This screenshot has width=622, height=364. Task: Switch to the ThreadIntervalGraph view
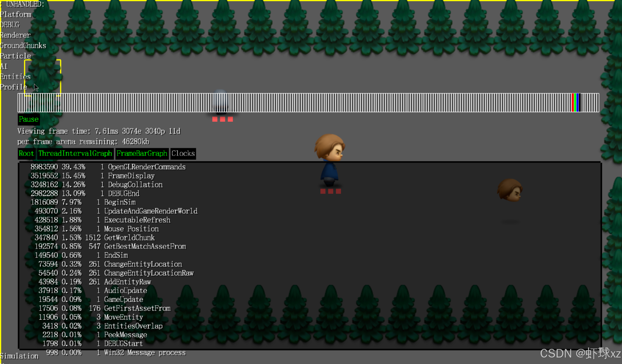click(x=75, y=153)
